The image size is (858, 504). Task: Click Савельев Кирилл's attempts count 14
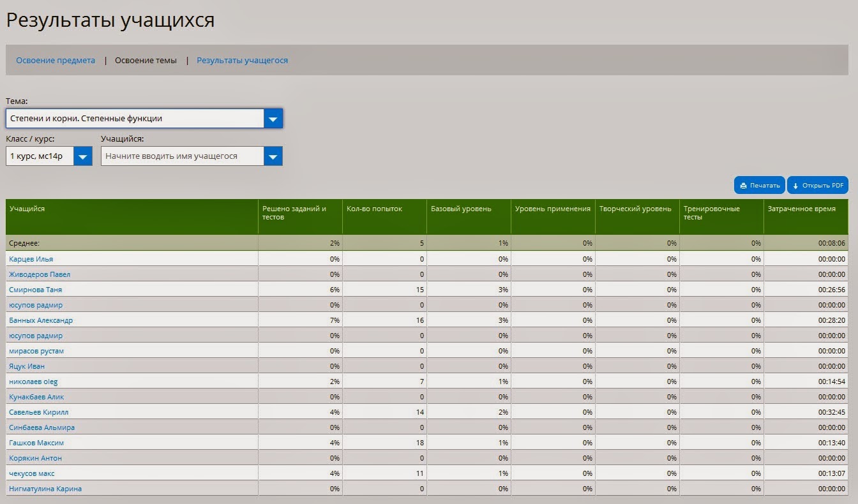coord(420,412)
